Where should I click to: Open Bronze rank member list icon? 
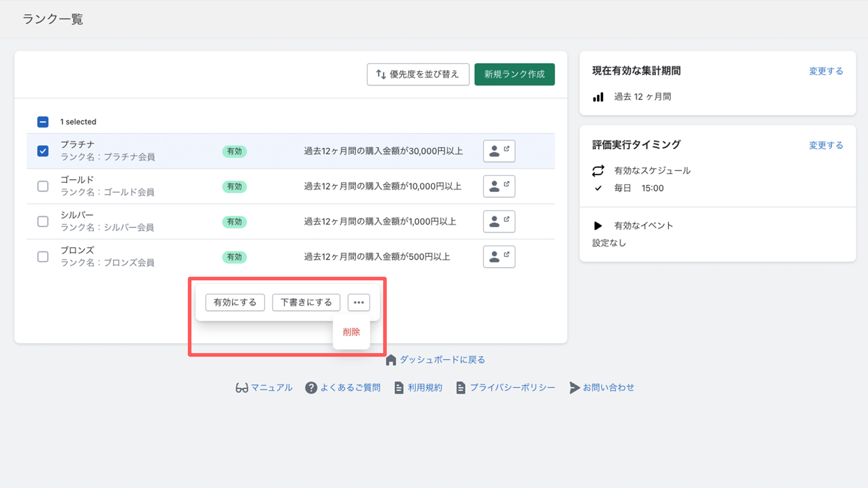[499, 256]
